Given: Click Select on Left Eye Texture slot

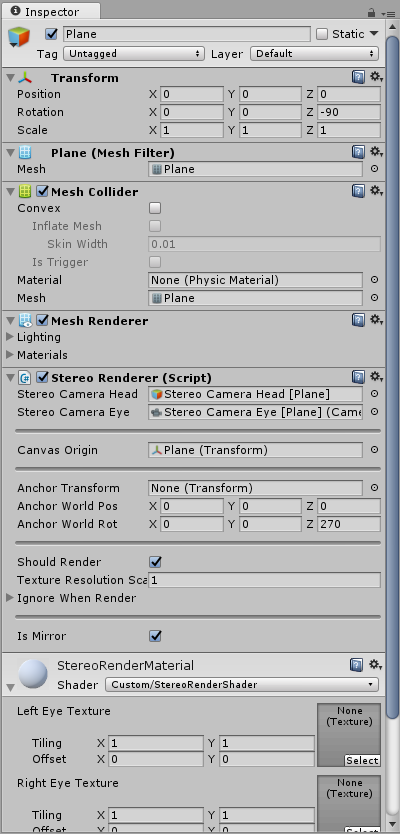Looking at the screenshot, I should (x=362, y=761).
